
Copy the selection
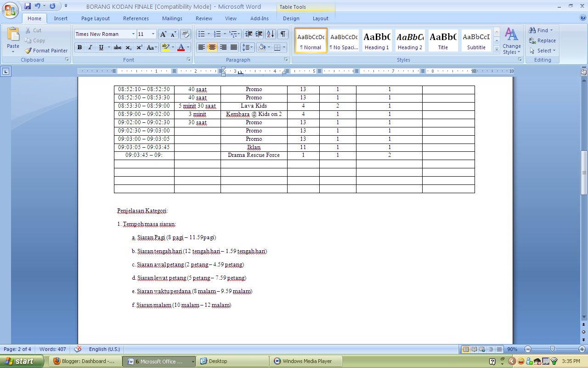coord(35,40)
